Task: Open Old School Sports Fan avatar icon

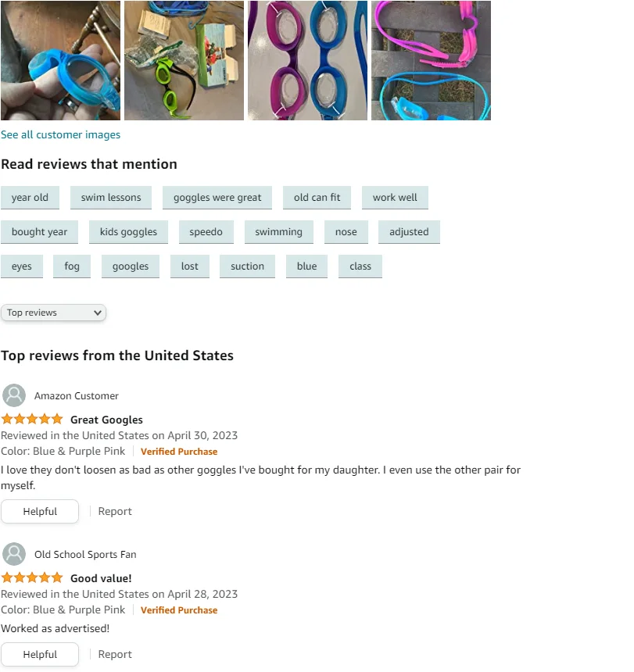Action: [x=14, y=554]
